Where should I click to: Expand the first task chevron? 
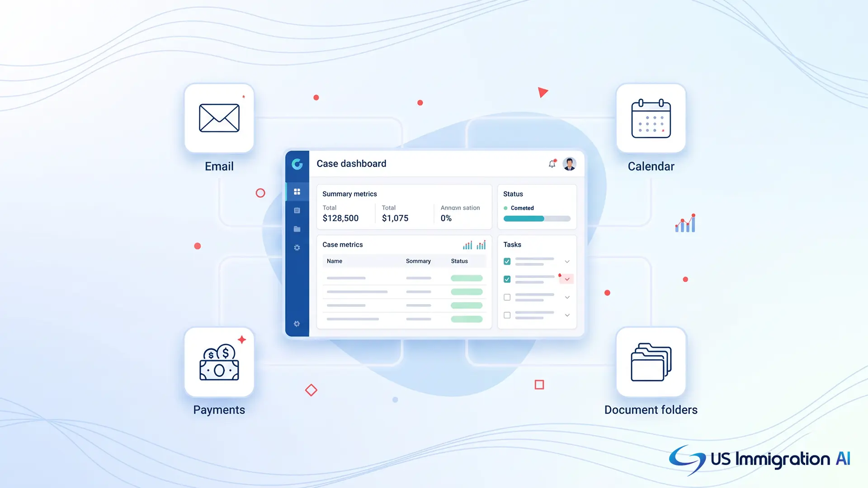pyautogui.click(x=567, y=262)
